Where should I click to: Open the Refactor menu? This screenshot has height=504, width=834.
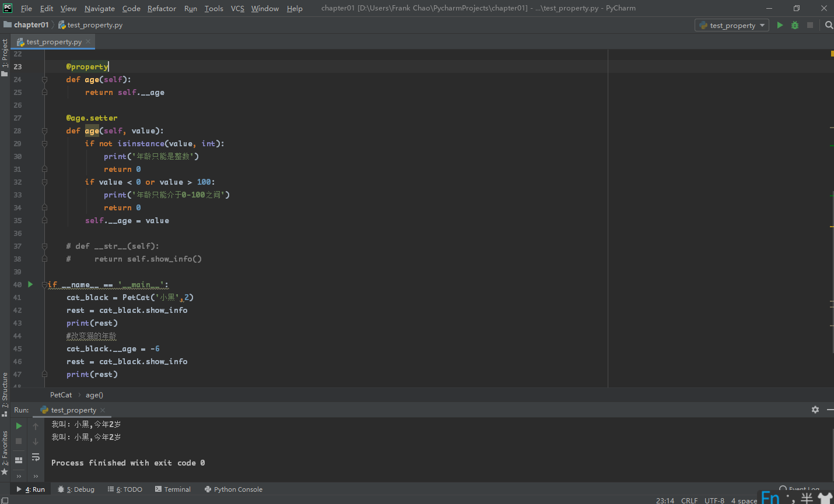tap(162, 8)
